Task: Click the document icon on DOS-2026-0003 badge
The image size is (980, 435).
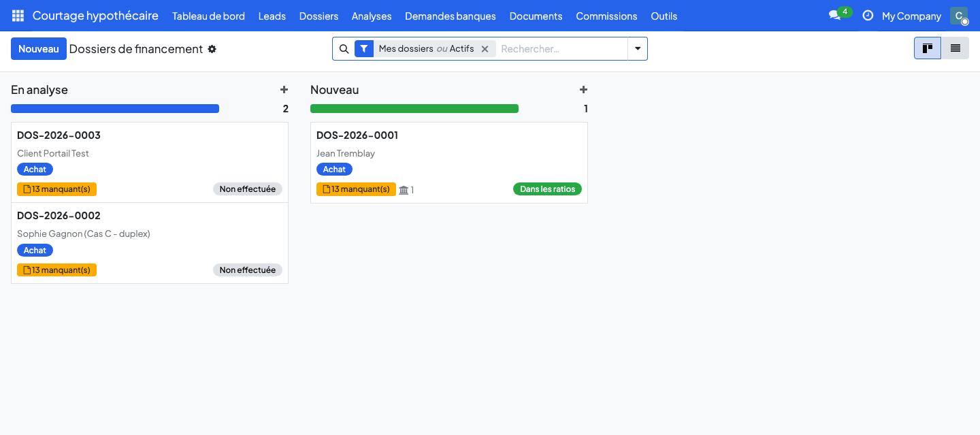Action: click(x=27, y=189)
